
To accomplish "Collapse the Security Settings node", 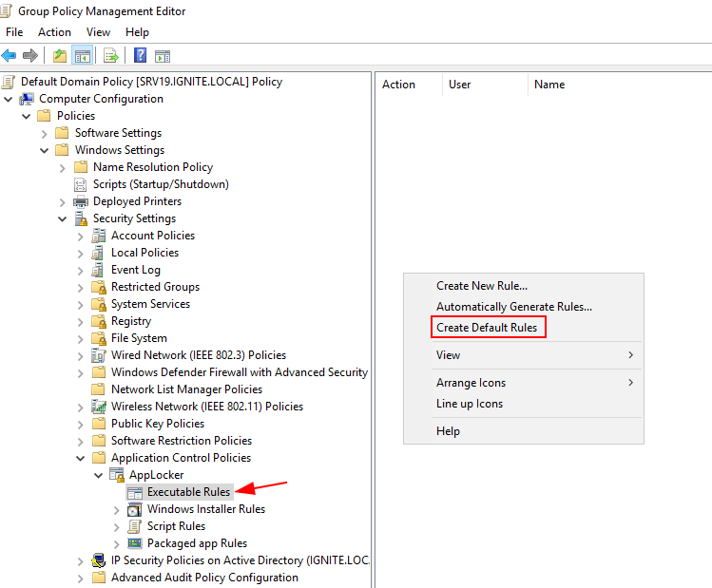I will 62,218.
